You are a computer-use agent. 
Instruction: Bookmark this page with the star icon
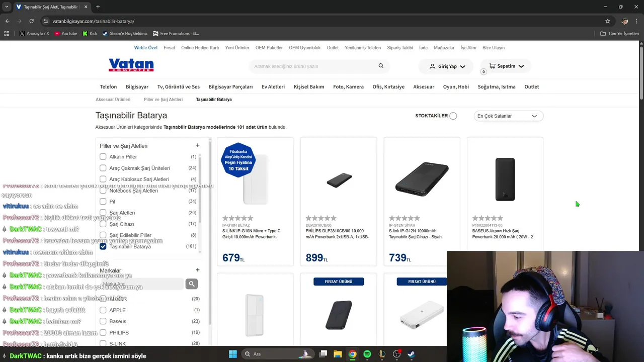point(608,21)
